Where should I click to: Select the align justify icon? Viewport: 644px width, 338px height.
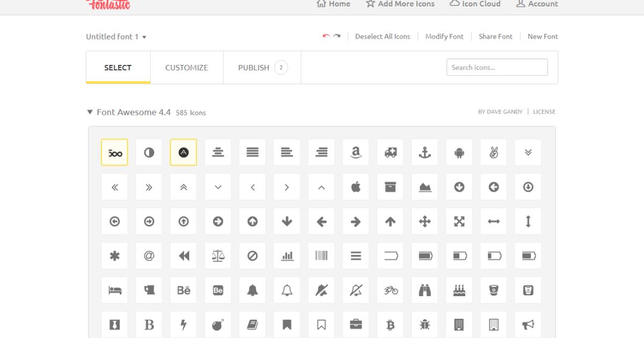[252, 152]
